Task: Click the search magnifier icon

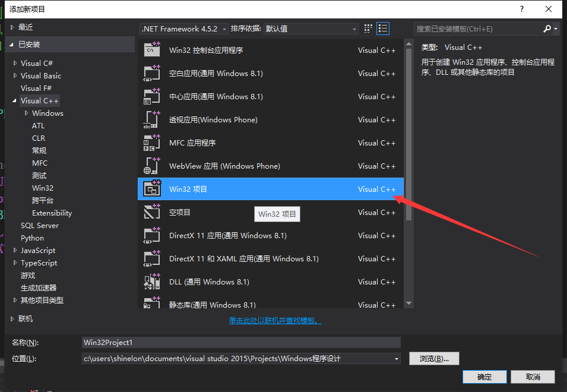Action: coord(547,29)
